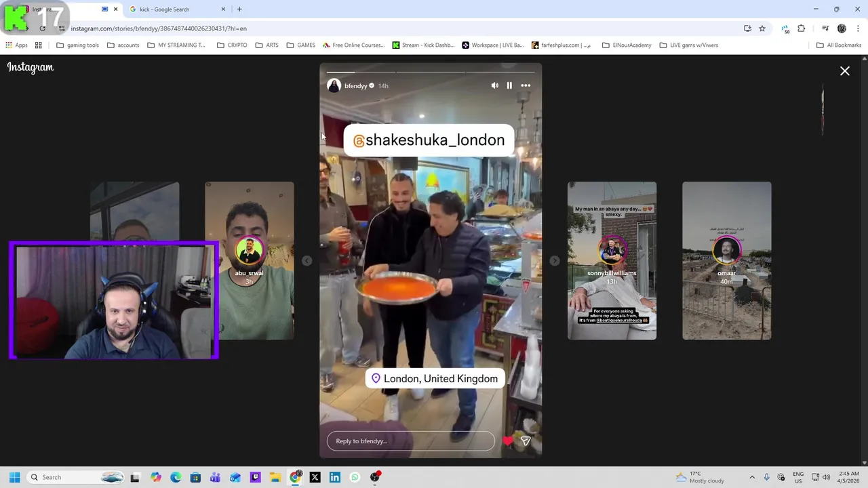Open Microsoft Store from taskbar
Image resolution: width=868 pixels, height=488 pixels.
(x=195, y=477)
